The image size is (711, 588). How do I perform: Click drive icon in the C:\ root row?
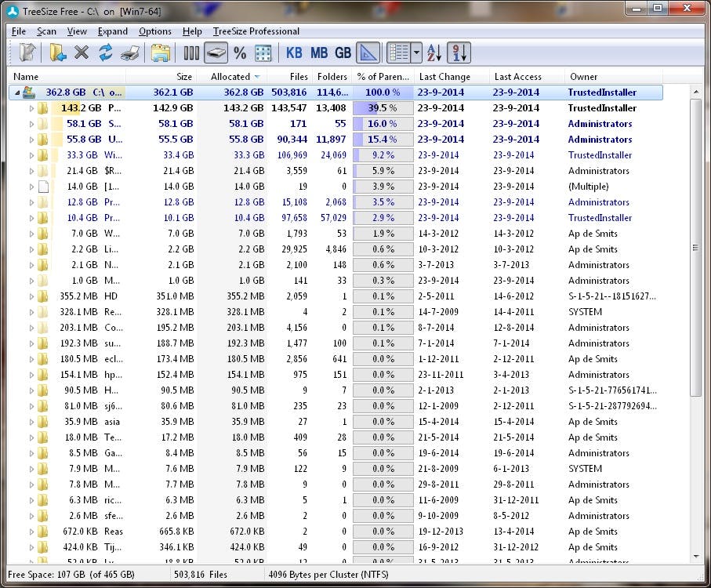29,92
